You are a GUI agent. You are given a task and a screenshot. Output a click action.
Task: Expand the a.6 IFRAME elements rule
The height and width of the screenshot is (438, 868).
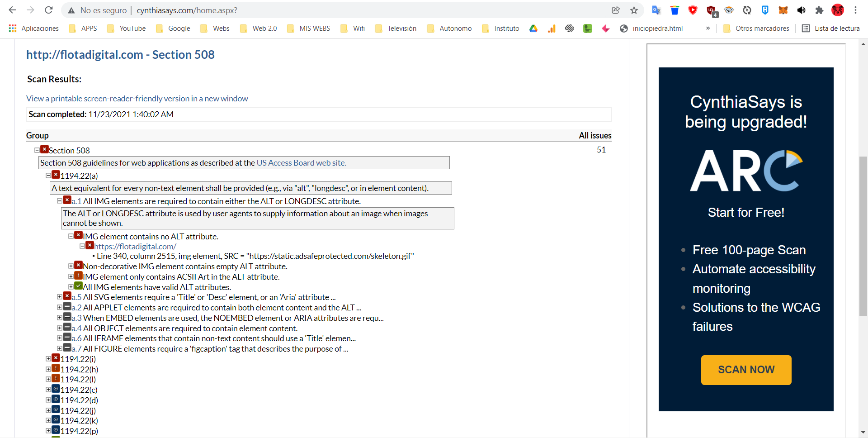tap(60, 338)
